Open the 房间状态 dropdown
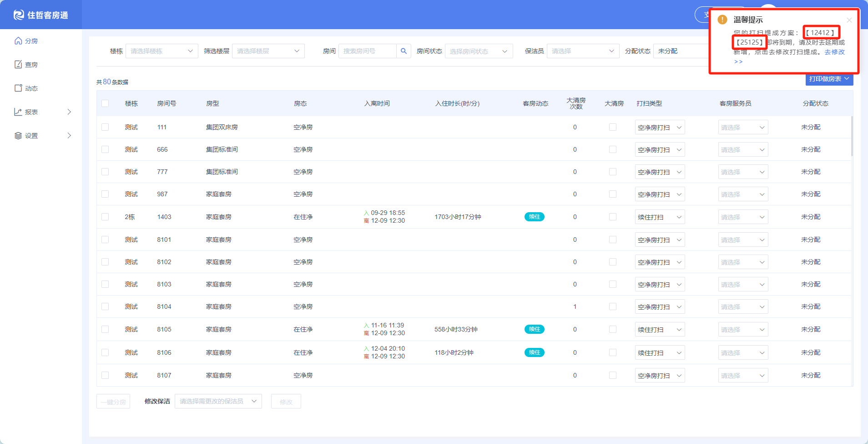This screenshot has height=444, width=868. click(479, 51)
